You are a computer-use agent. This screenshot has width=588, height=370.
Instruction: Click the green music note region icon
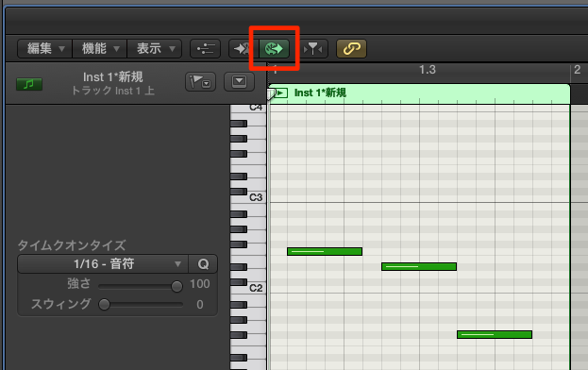pyautogui.click(x=29, y=84)
